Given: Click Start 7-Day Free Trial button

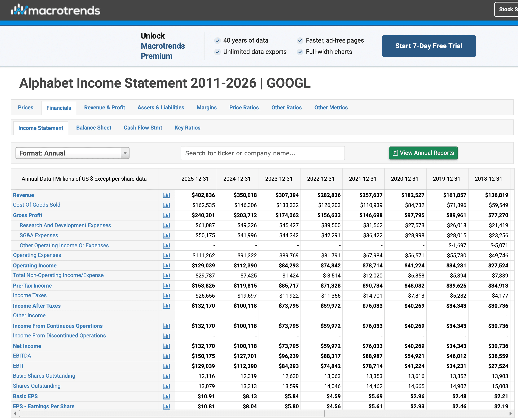Looking at the screenshot, I should coord(429,46).
